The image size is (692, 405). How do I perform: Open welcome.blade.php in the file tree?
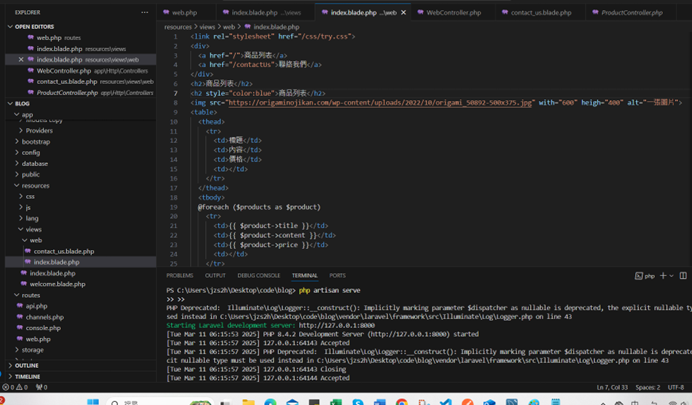pyautogui.click(x=57, y=284)
